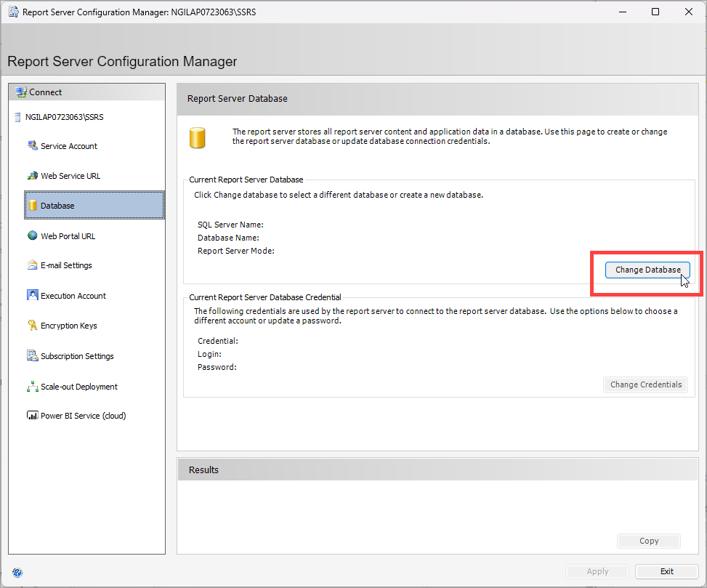This screenshot has width=707, height=588.
Task: Click the Power BI Service chart icon
Action: pyautogui.click(x=33, y=415)
